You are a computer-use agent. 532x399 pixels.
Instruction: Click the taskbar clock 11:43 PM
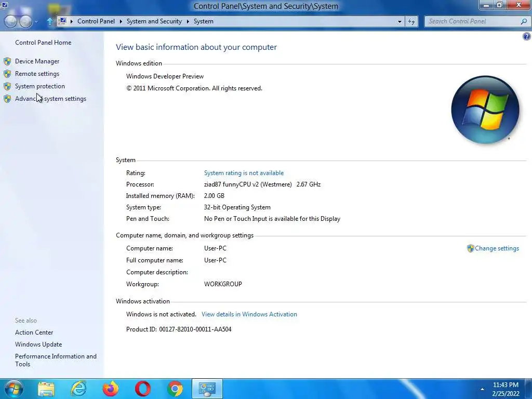coord(506,385)
